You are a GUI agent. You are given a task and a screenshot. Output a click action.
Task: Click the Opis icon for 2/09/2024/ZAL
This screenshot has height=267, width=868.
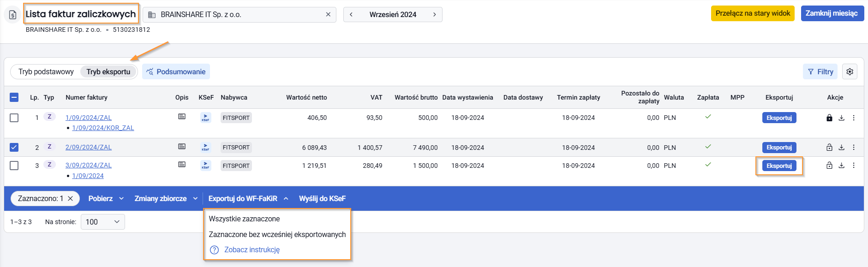pyautogui.click(x=182, y=147)
